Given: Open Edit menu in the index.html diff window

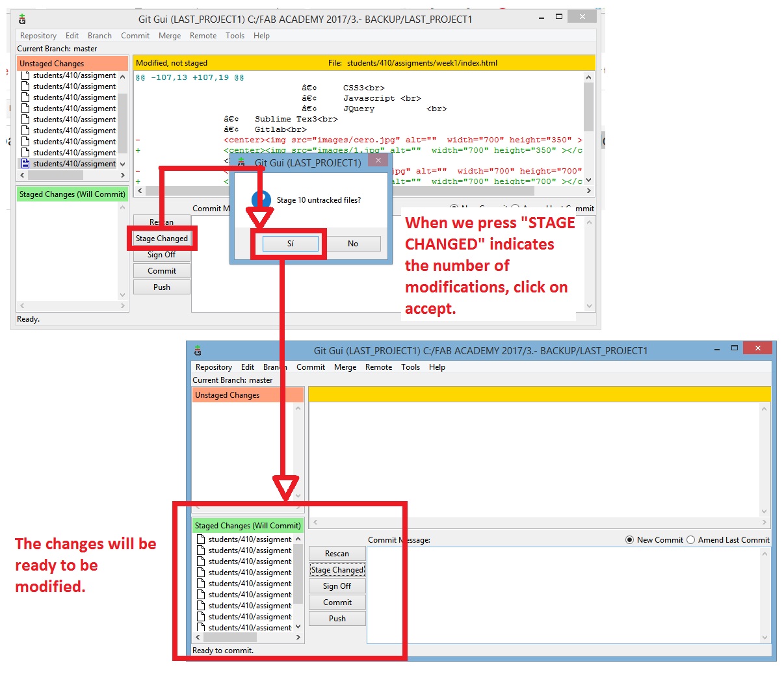Looking at the screenshot, I should pos(72,36).
